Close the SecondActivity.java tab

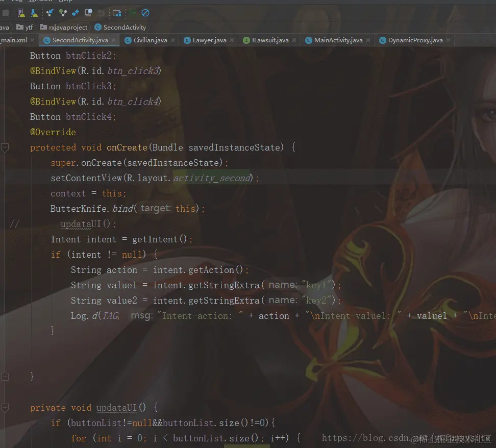tap(114, 40)
